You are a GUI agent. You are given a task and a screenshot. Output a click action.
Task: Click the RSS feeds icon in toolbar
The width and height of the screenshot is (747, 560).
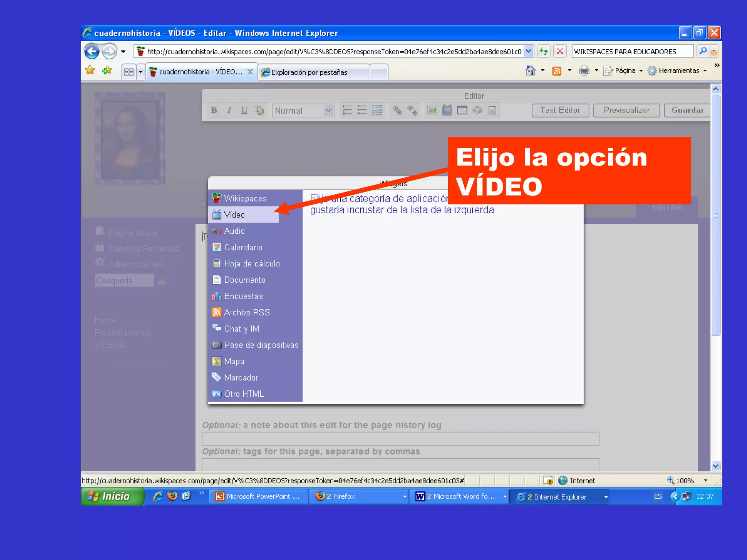pos(557,71)
